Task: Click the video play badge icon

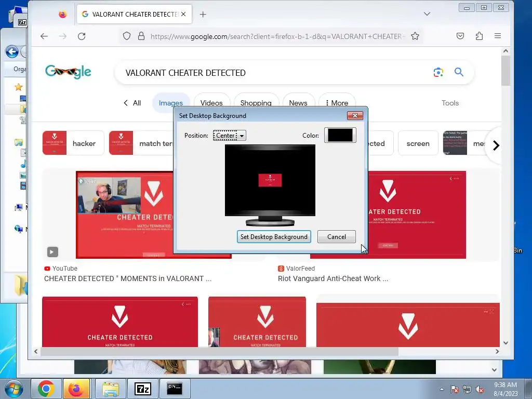Action: 52,252
